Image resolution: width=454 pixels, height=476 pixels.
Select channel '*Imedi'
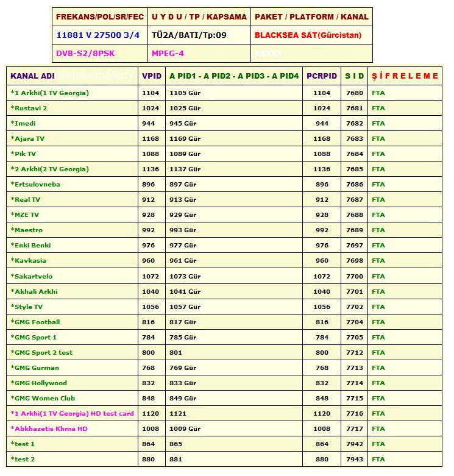[x=23, y=123]
